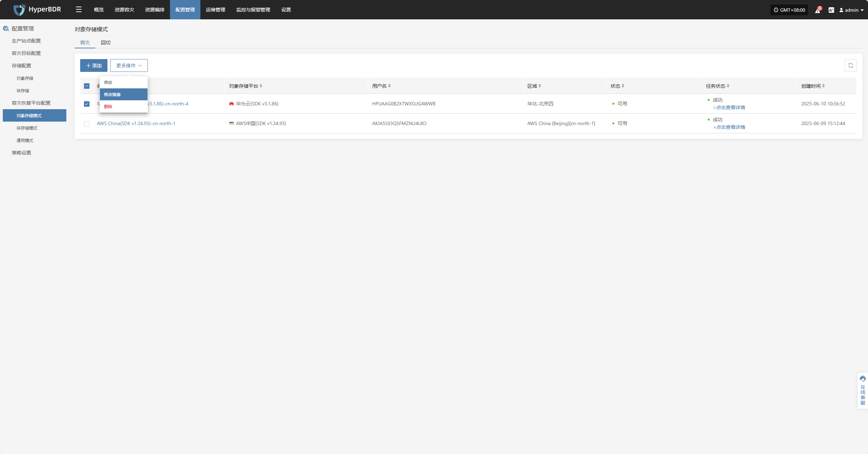Refresh the object storage table
Viewport: 868px width, 454px height.
(850, 65)
